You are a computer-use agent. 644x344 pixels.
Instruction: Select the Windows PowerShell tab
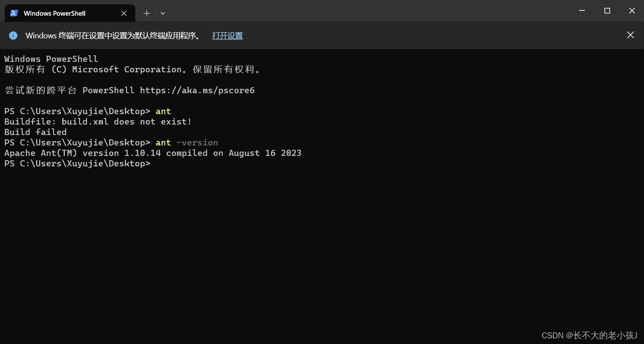click(70, 13)
